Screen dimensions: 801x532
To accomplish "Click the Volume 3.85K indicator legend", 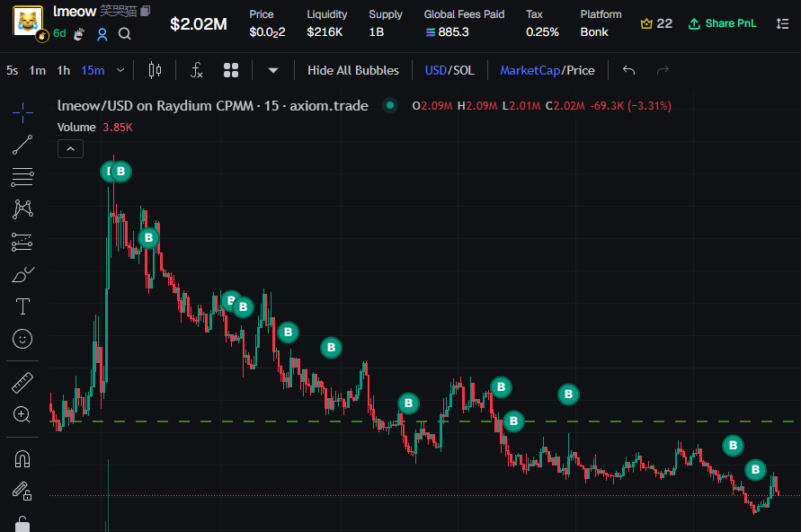I will (95, 127).
